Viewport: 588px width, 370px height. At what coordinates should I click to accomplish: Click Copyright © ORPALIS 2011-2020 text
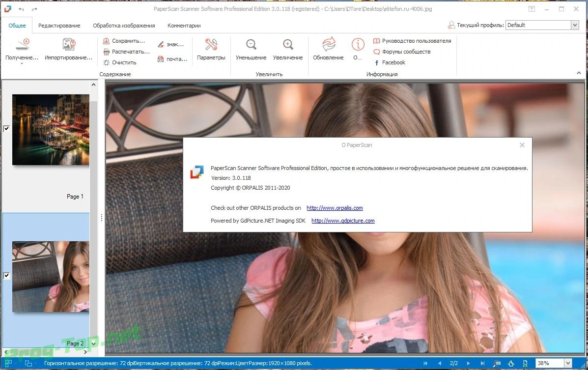pyautogui.click(x=251, y=188)
